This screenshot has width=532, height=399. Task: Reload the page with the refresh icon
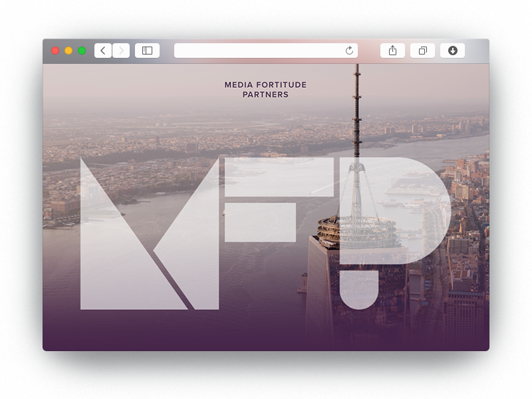349,51
